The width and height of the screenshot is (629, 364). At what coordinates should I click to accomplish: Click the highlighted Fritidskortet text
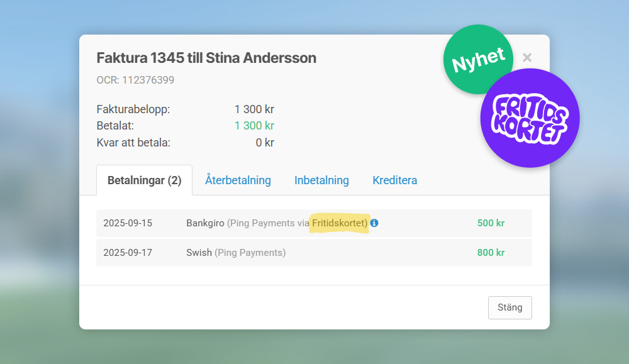tap(339, 223)
